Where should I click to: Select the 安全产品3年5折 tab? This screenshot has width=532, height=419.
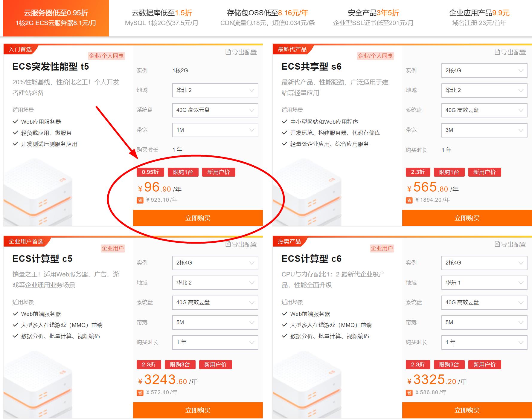coord(373,18)
